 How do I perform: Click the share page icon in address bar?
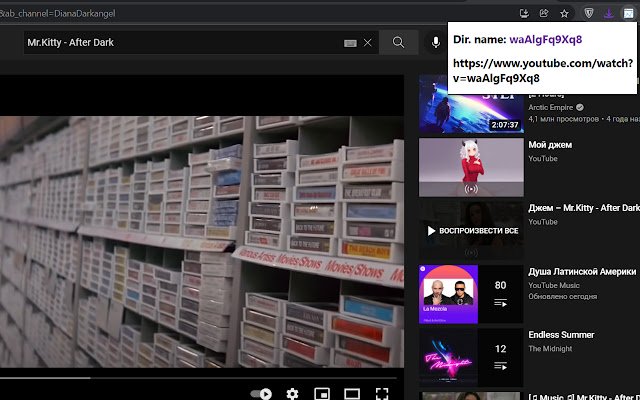[x=544, y=13]
